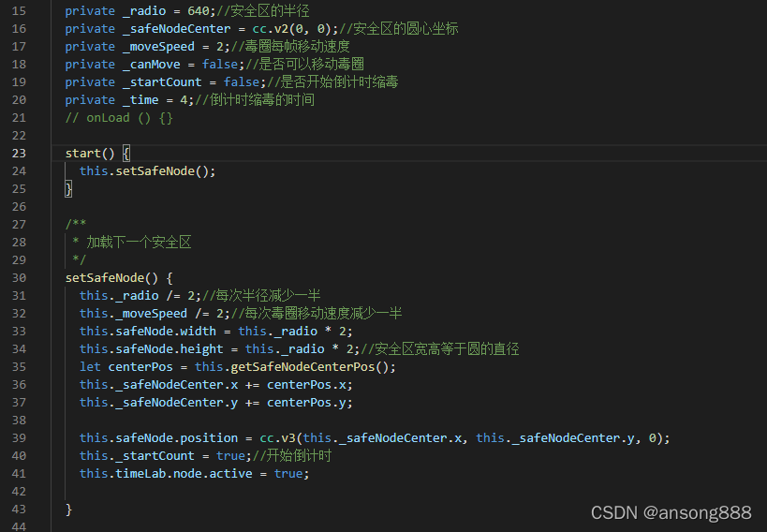Screen dimensions: 767x532
Task: Click the comment '安全区宽高等于圆的直径'
Action: coord(447,349)
